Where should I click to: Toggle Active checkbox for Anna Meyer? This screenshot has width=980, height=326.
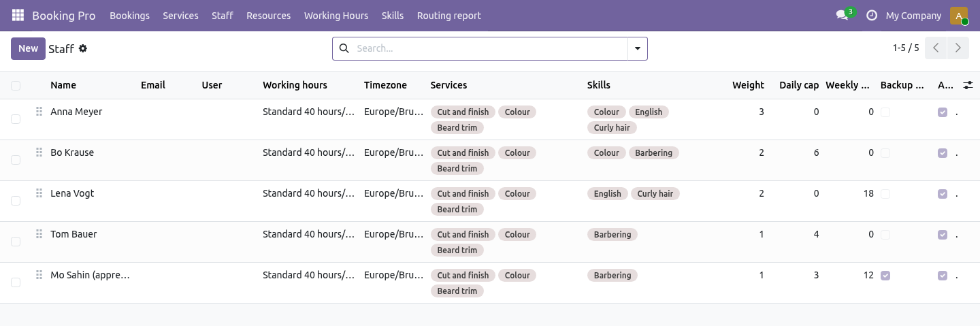(x=942, y=112)
